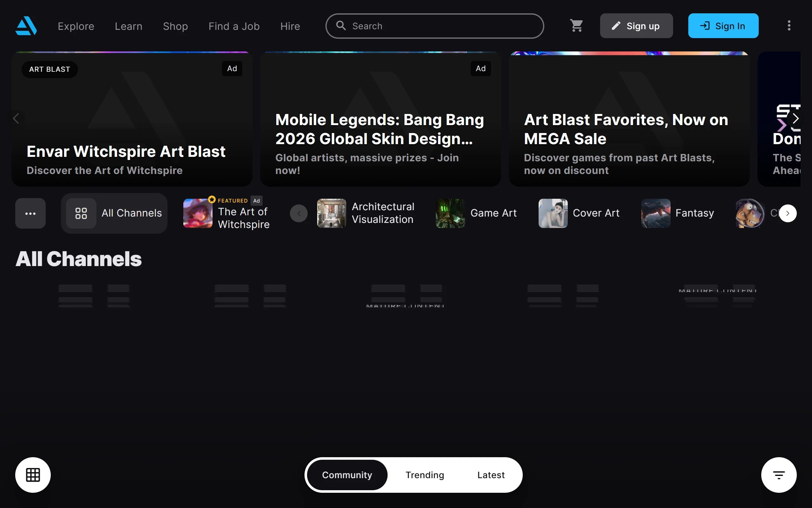
Task: Click 'Discover the Art of Witchspire' subtitle
Action: tap(105, 171)
